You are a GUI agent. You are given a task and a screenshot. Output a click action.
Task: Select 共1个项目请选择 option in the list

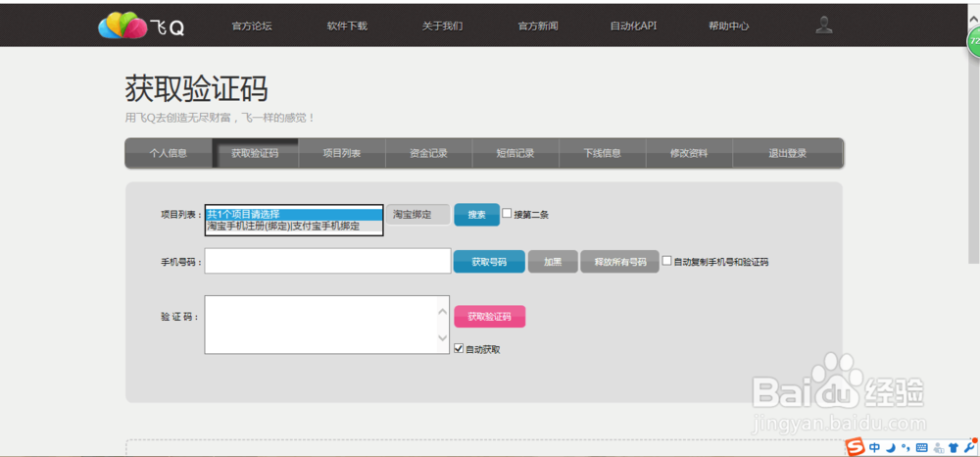tap(294, 214)
